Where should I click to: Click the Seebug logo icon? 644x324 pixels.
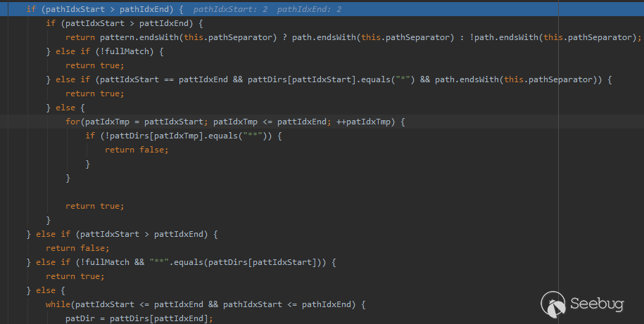tap(553, 304)
